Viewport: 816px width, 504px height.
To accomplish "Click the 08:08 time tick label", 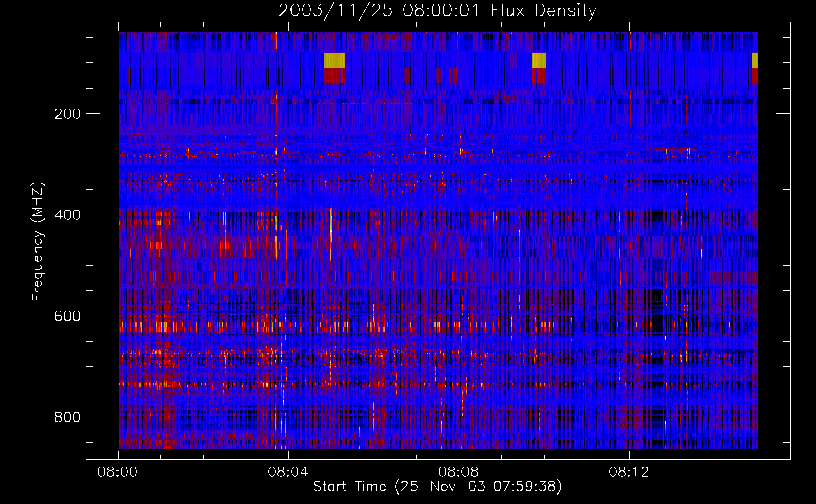I will [x=458, y=472].
